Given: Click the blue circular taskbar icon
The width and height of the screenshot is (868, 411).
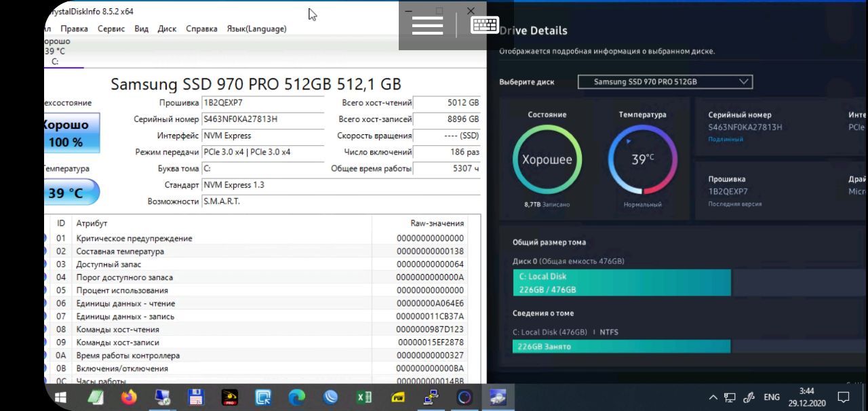Looking at the screenshot, I should [331, 397].
